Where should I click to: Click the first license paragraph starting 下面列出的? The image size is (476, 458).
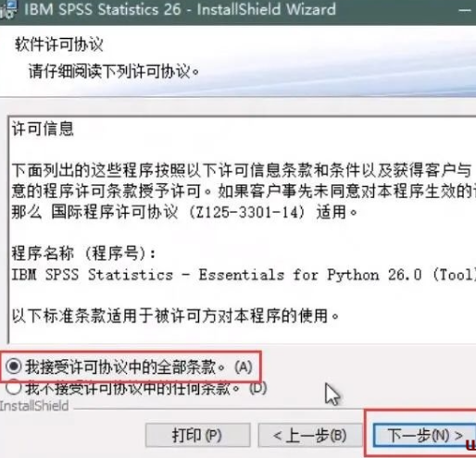244,192
